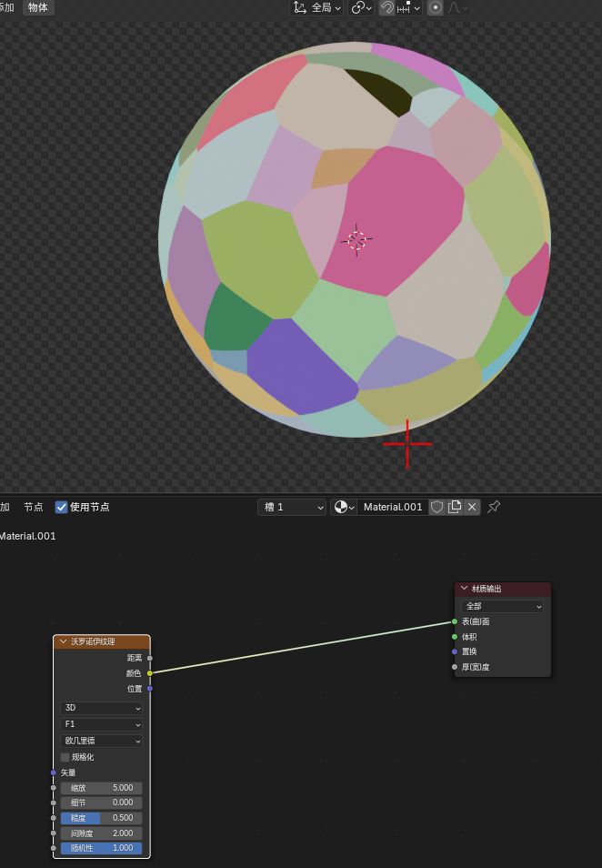Image resolution: width=602 pixels, height=868 pixels.
Task: Open the 欧几里德 distance metric dropdown
Action: coord(102,741)
